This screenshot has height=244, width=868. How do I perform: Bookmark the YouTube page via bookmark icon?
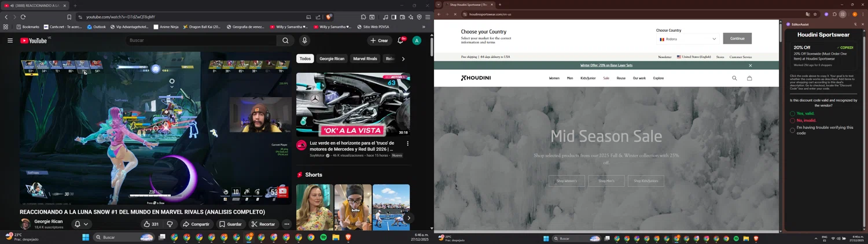[69, 17]
